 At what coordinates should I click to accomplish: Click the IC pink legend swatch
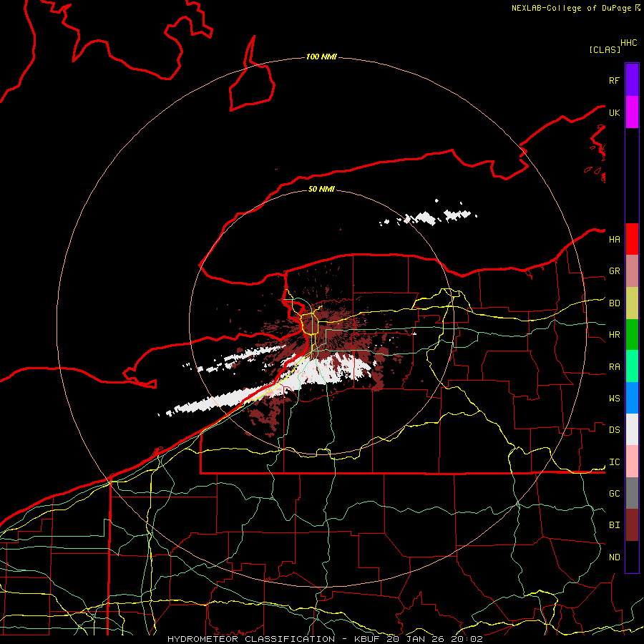632,462
